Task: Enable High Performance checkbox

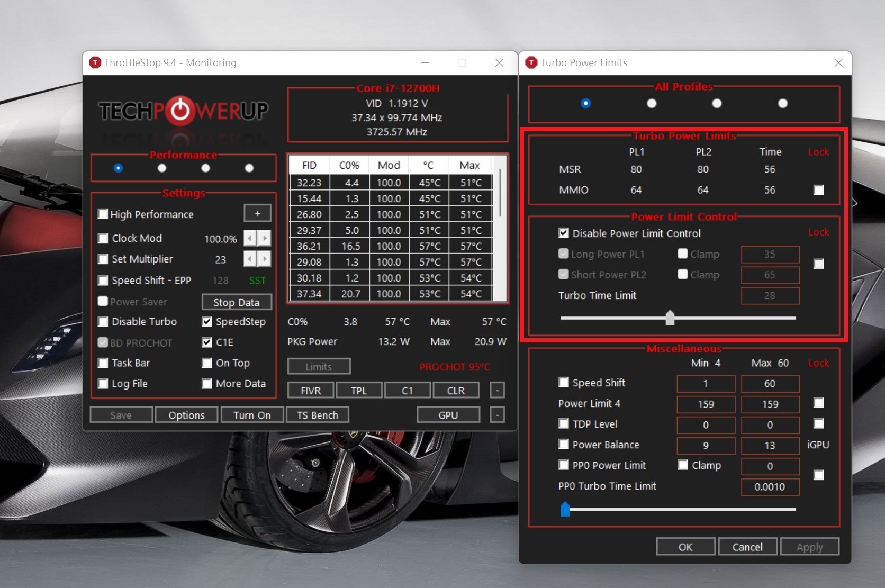Action: (x=103, y=214)
